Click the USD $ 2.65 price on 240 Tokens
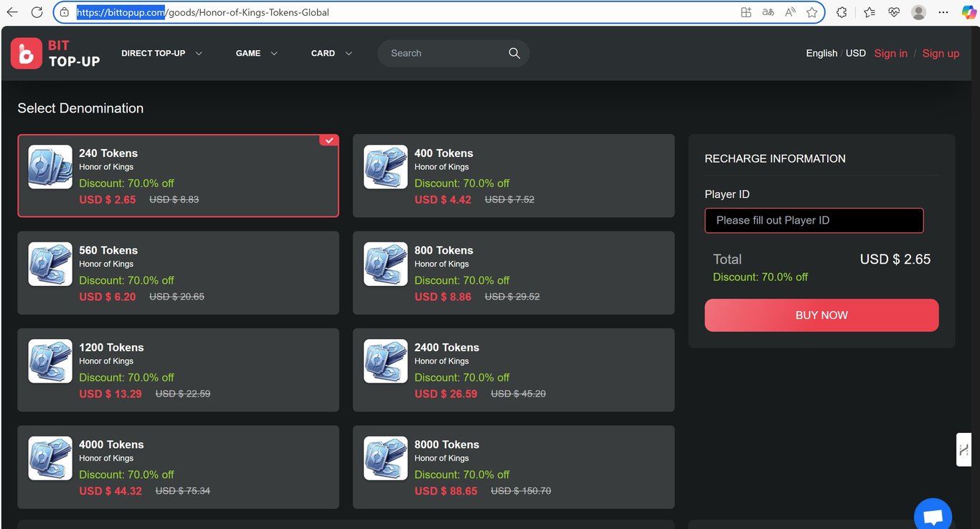The height and width of the screenshot is (529, 980). click(x=108, y=200)
